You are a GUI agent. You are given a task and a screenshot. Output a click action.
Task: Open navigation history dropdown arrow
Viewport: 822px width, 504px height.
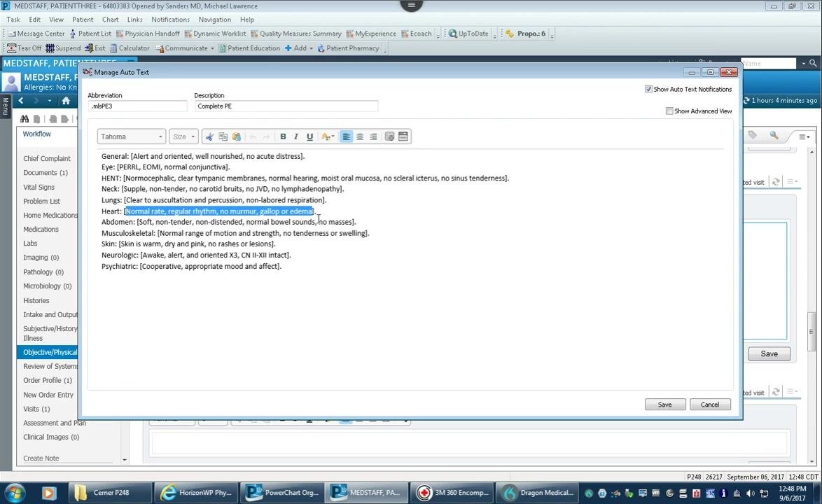tap(49, 101)
